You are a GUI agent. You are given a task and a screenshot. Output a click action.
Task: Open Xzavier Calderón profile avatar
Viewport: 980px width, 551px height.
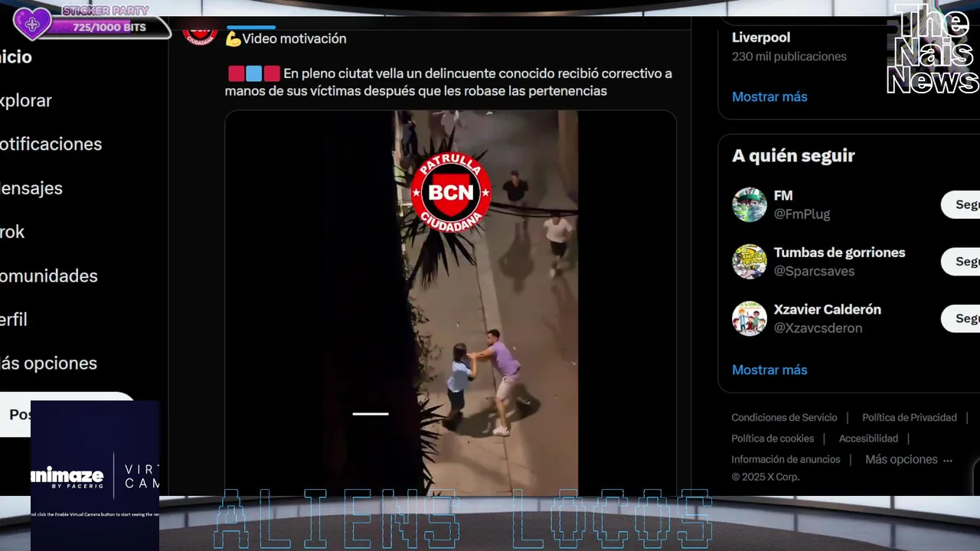pyautogui.click(x=750, y=318)
